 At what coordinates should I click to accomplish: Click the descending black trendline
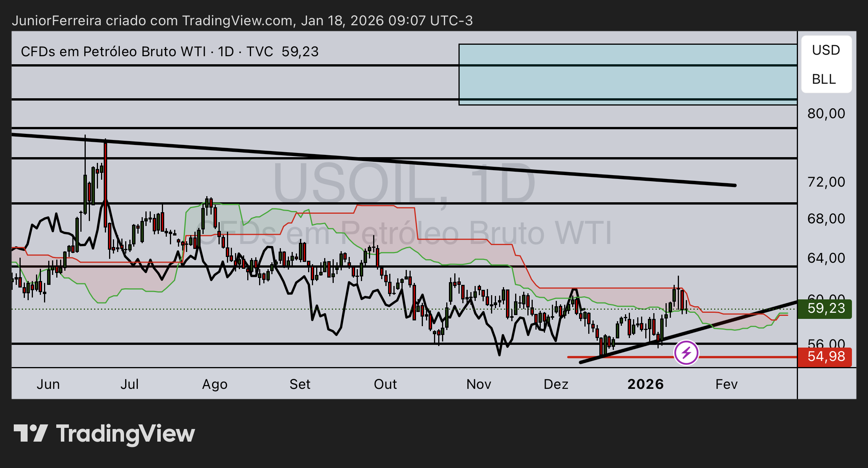[x=374, y=160]
